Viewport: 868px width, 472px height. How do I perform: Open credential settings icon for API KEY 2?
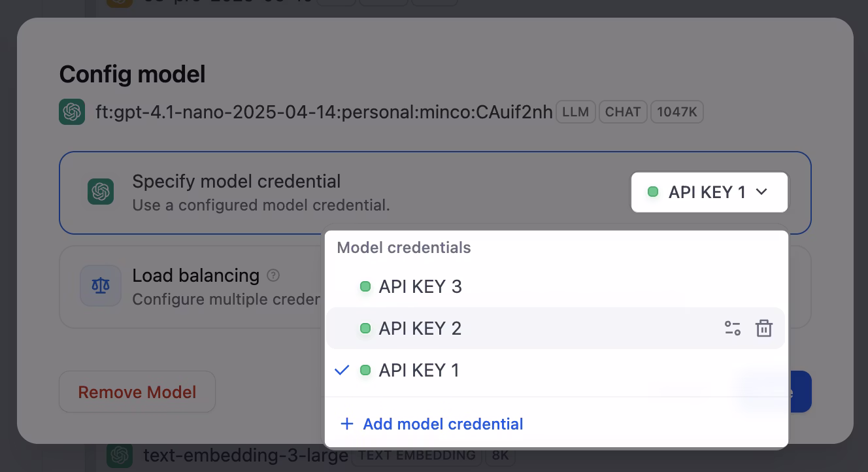733,328
